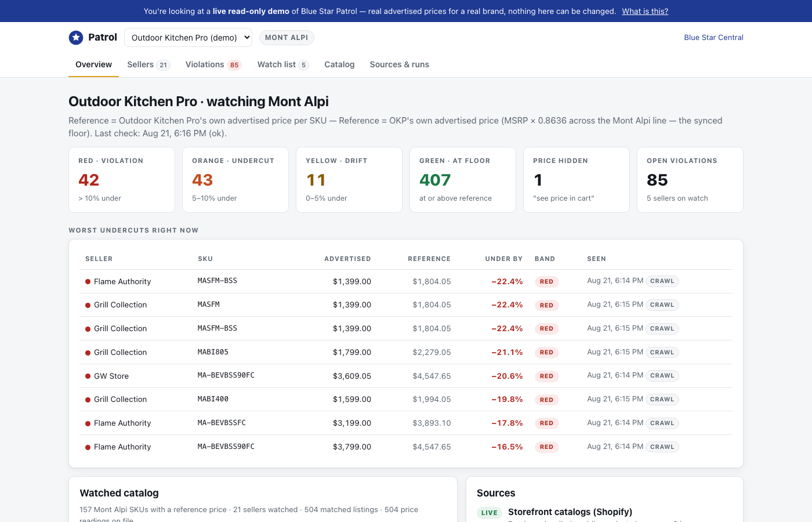Open the Outdoor Kitchen Pro (demo) dropdown
This screenshot has height=522, width=812.
[x=188, y=38]
